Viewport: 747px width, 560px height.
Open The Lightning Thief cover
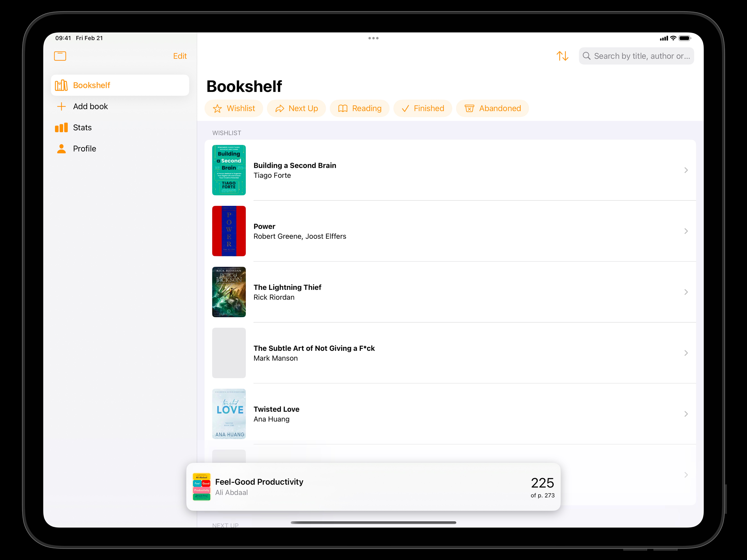pyautogui.click(x=229, y=292)
